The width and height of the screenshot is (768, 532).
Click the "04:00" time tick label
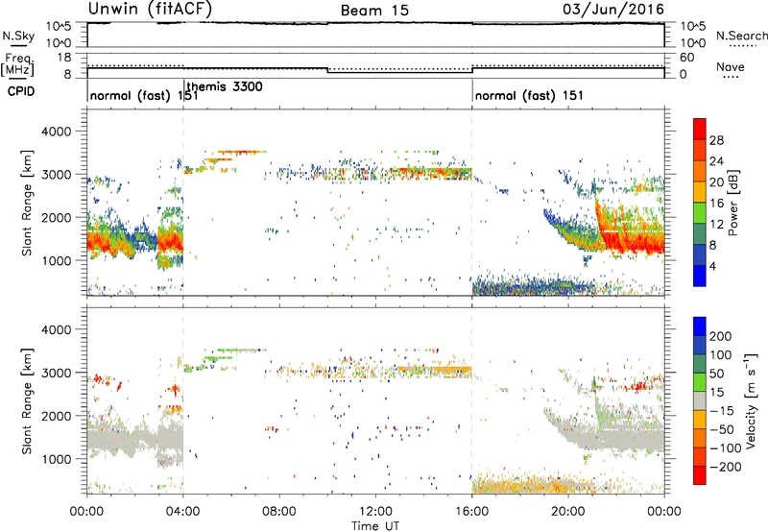[x=183, y=512]
